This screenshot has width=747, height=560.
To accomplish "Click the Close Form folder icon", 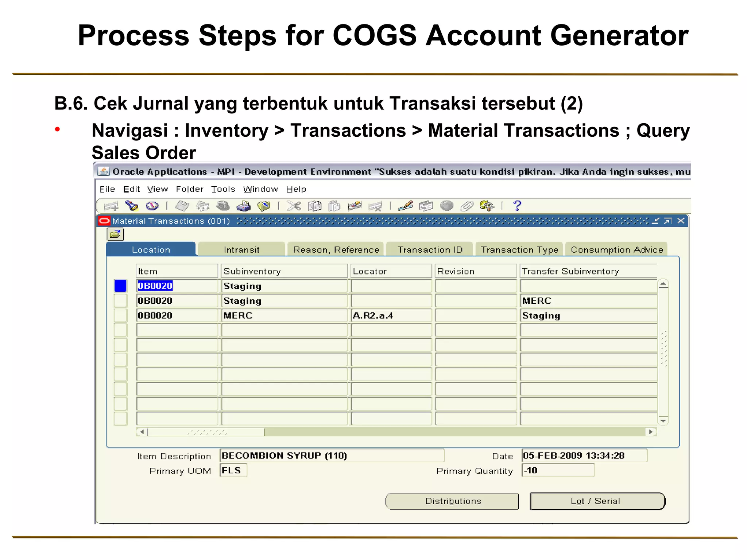I will coord(264,206).
